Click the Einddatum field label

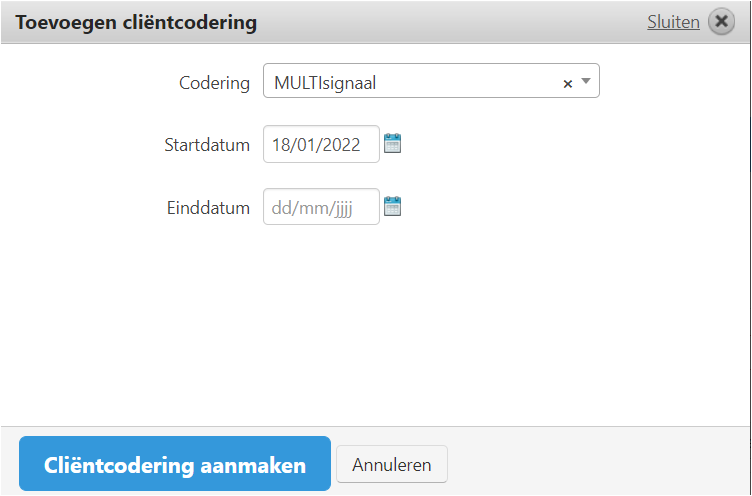208,208
